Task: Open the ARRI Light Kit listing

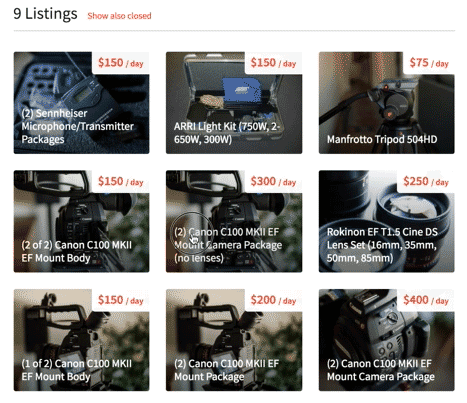Action: tap(234, 103)
